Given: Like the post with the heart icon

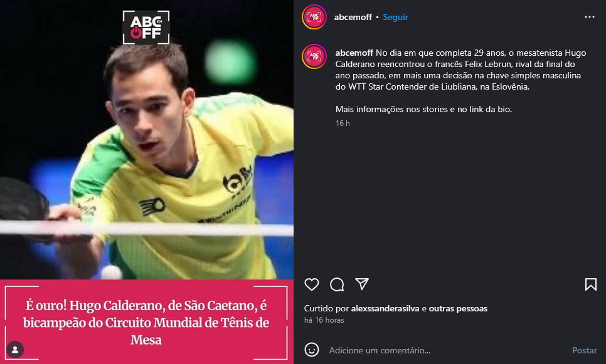Looking at the screenshot, I should pos(312,284).
